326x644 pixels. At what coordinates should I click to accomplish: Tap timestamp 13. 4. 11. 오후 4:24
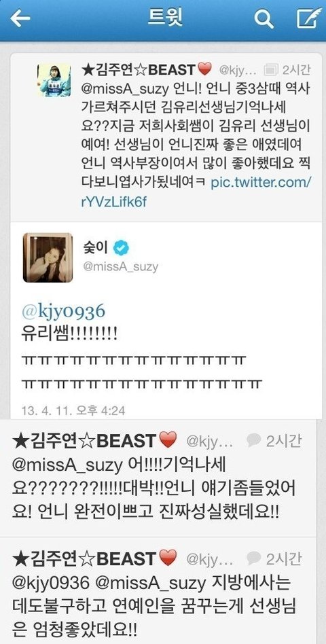[x=73, y=410]
